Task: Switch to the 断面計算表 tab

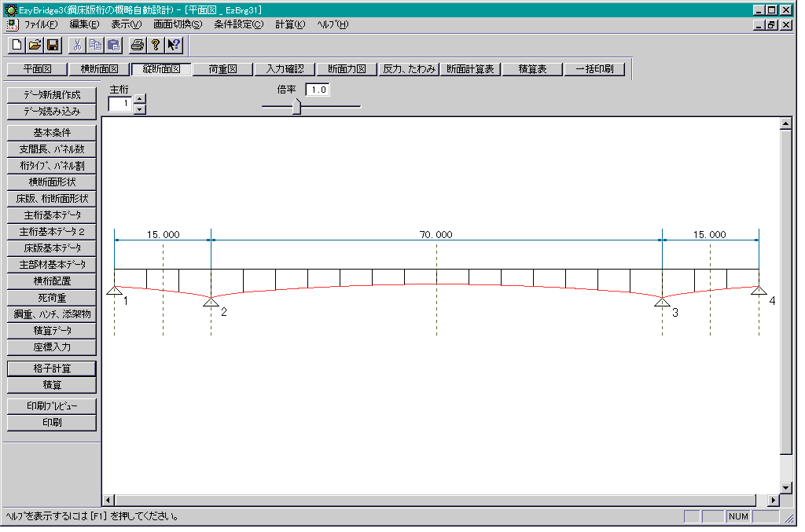Action: pos(470,69)
